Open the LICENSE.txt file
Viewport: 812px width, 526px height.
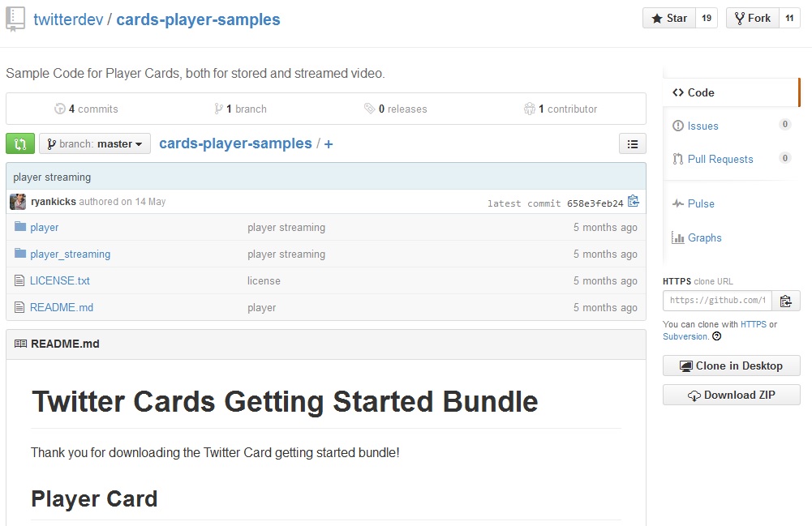tap(59, 280)
